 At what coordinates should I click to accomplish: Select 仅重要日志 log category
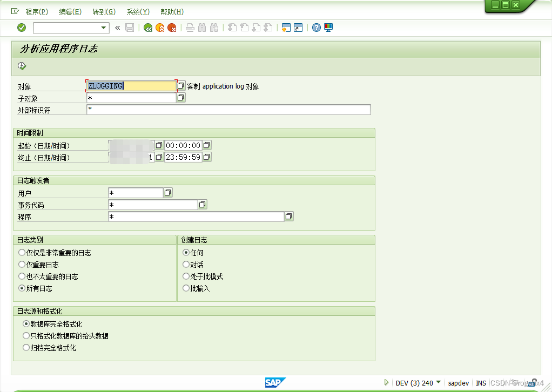coord(22,264)
